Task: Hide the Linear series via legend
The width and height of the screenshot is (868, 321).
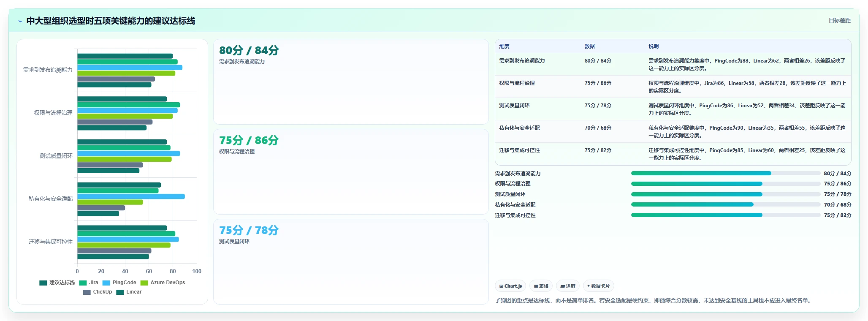Action: tap(129, 292)
